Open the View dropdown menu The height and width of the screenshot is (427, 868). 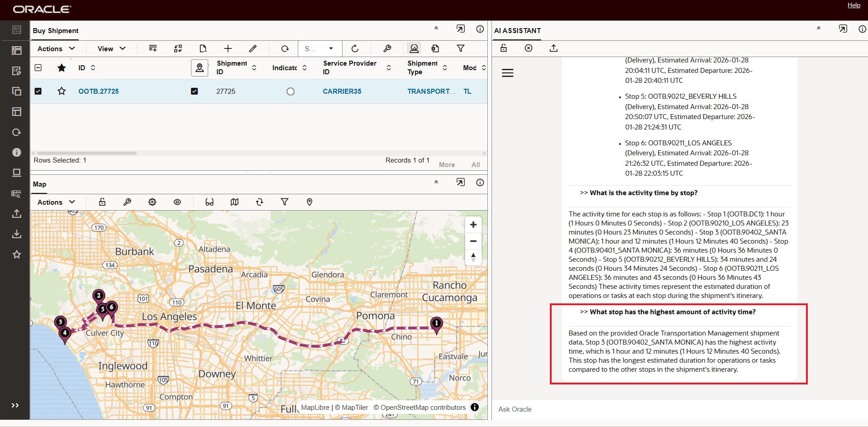coord(111,48)
